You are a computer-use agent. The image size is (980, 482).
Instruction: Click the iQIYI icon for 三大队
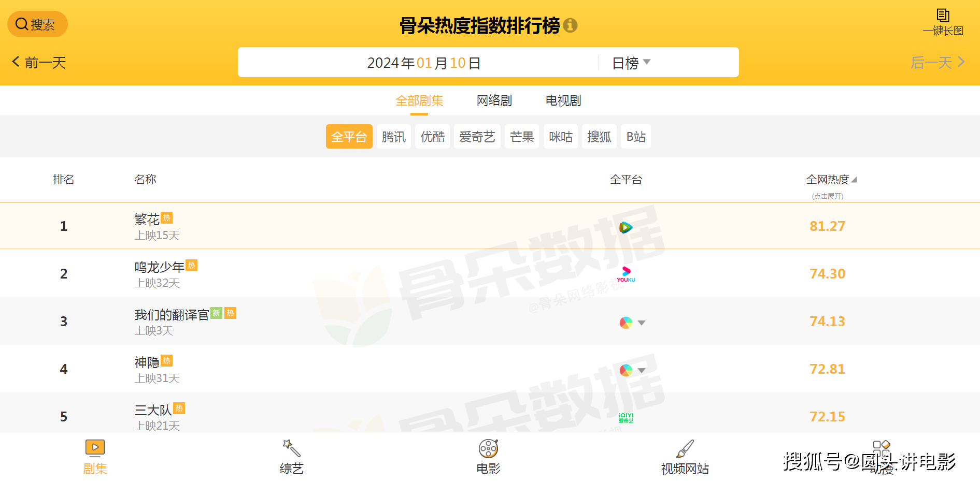click(626, 418)
